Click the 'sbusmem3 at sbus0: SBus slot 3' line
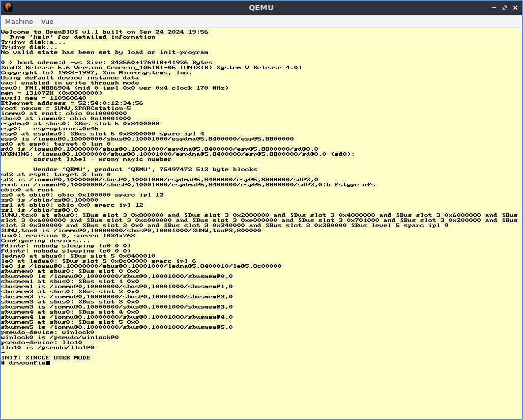The width and height of the screenshot is (523, 420). 70,302
